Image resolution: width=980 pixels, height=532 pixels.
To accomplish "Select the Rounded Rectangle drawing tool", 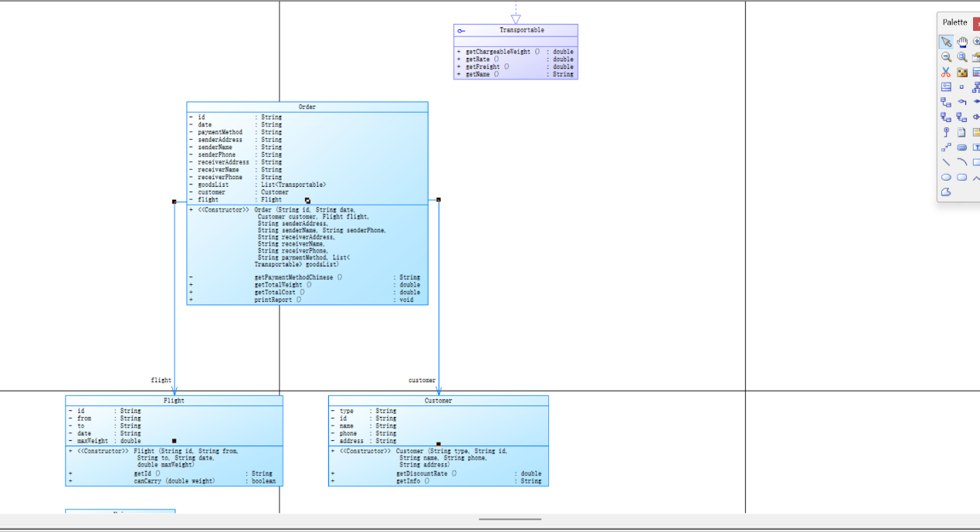I will 962,177.
